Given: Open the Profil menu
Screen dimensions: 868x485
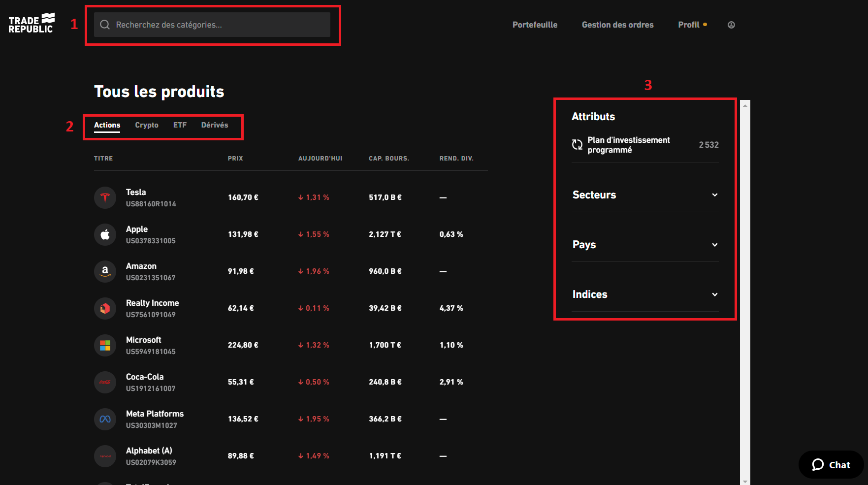Looking at the screenshot, I should click(x=688, y=25).
